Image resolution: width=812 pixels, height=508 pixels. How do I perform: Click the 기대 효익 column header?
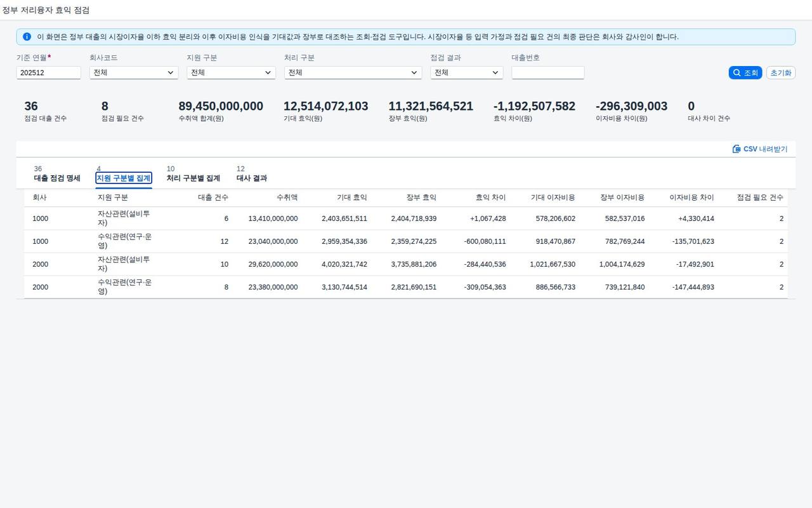click(352, 197)
